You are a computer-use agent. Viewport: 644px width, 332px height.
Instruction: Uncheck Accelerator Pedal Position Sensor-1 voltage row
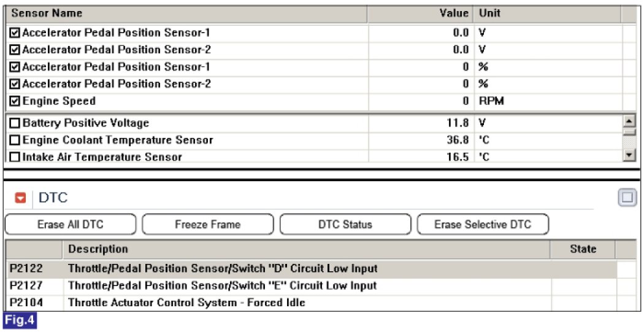coord(15,33)
